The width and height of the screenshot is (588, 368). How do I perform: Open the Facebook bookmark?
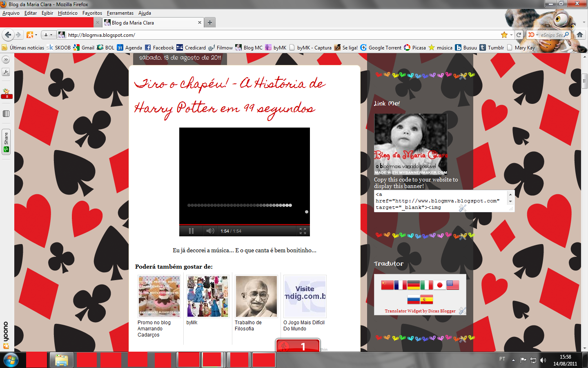pos(159,47)
